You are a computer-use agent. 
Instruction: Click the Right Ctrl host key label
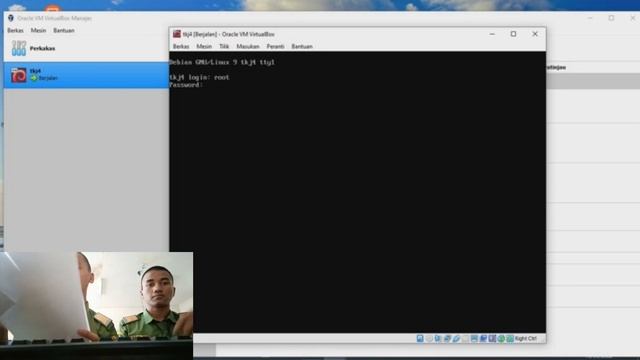click(526, 338)
